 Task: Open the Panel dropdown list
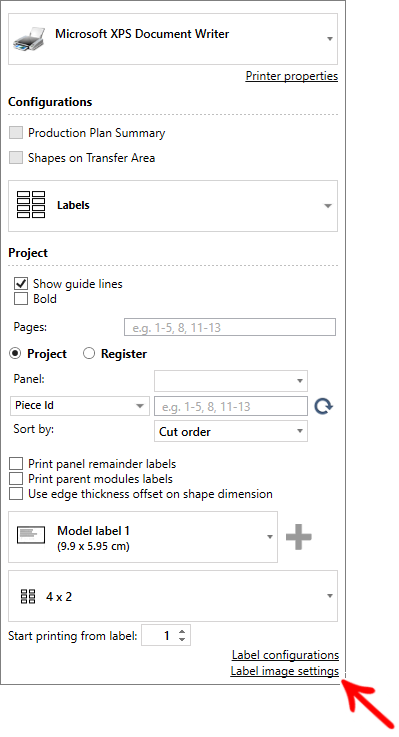[231, 381]
